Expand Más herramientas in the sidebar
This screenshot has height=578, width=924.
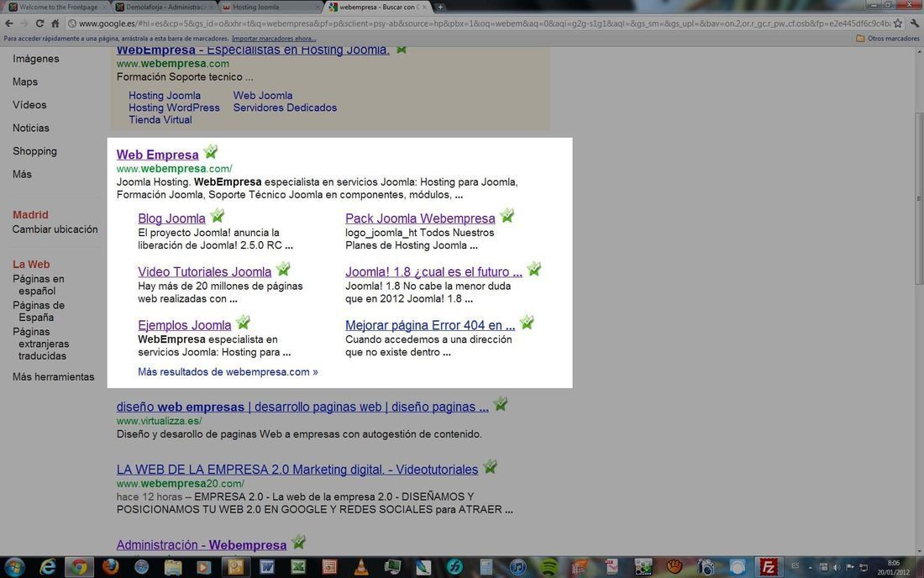(x=53, y=377)
